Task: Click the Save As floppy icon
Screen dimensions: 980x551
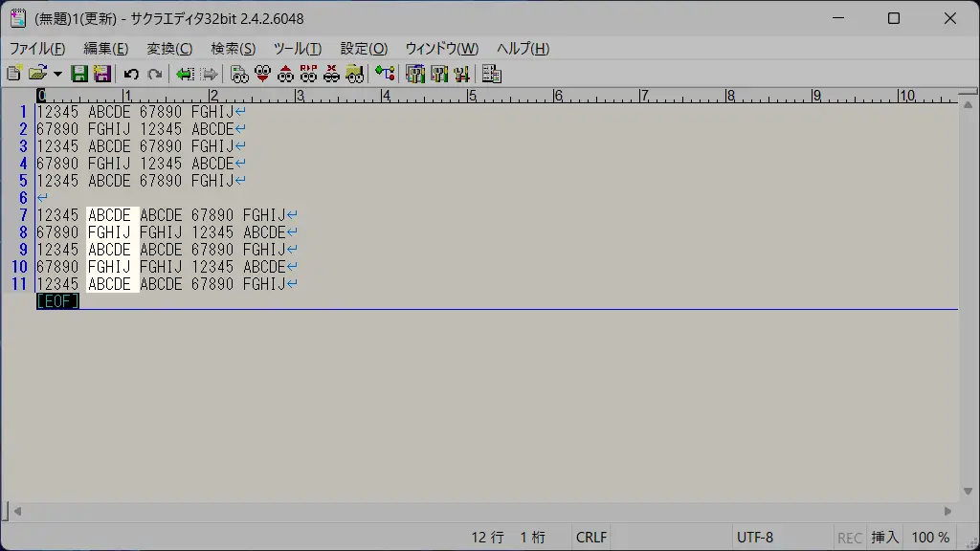Action: (x=101, y=74)
